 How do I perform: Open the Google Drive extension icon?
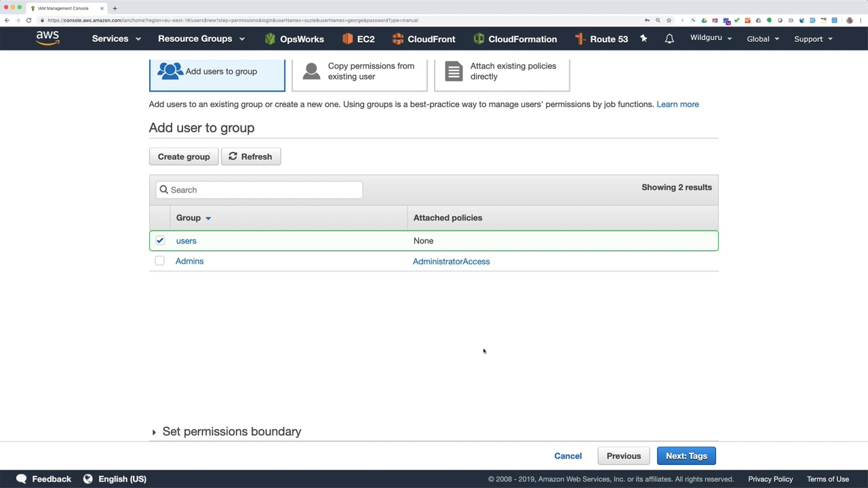[704, 20]
